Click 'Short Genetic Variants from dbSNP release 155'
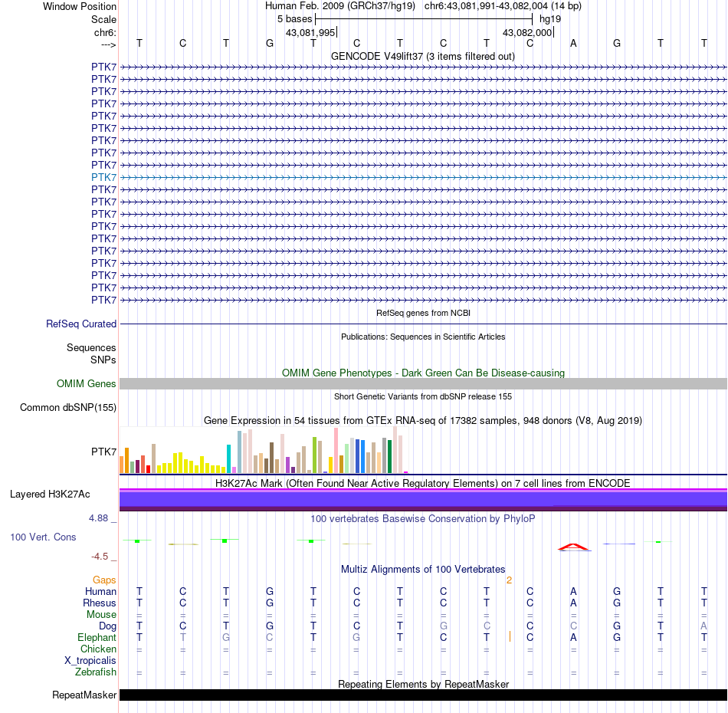 (x=423, y=396)
